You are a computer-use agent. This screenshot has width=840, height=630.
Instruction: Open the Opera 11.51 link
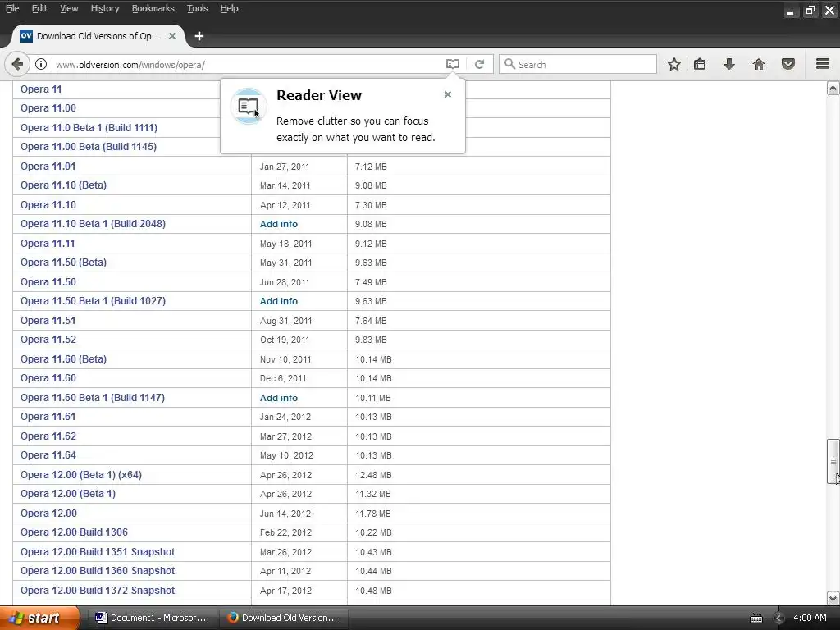[48, 321]
